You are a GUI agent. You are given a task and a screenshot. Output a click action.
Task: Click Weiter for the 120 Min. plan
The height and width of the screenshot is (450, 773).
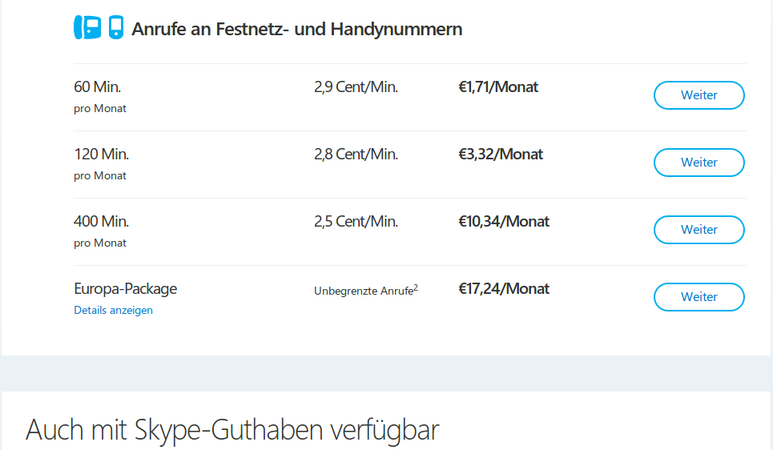[x=699, y=162]
